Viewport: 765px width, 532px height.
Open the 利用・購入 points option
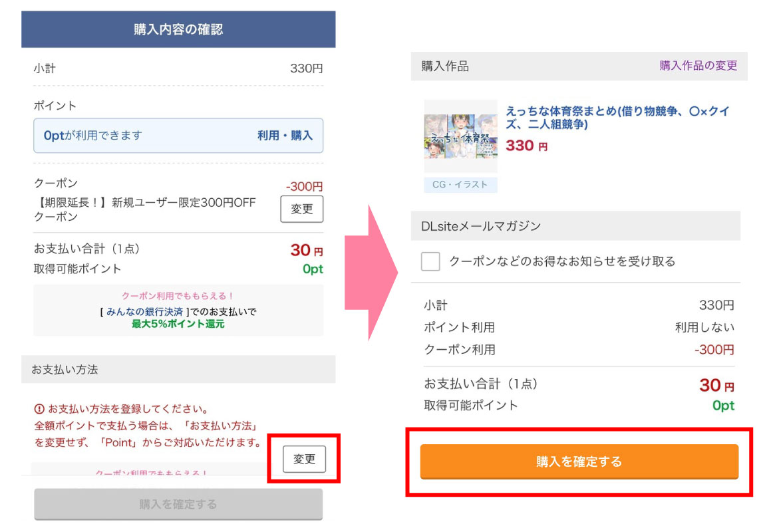point(285,136)
